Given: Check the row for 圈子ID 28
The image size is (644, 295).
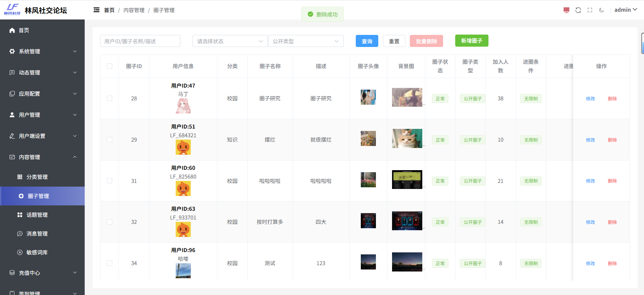Looking at the screenshot, I should click(110, 98).
